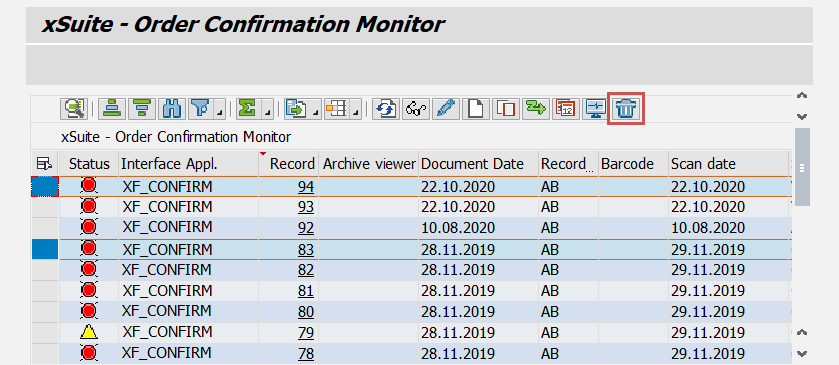Click the Document Date column header
The height and width of the screenshot is (365, 839).
(x=479, y=164)
